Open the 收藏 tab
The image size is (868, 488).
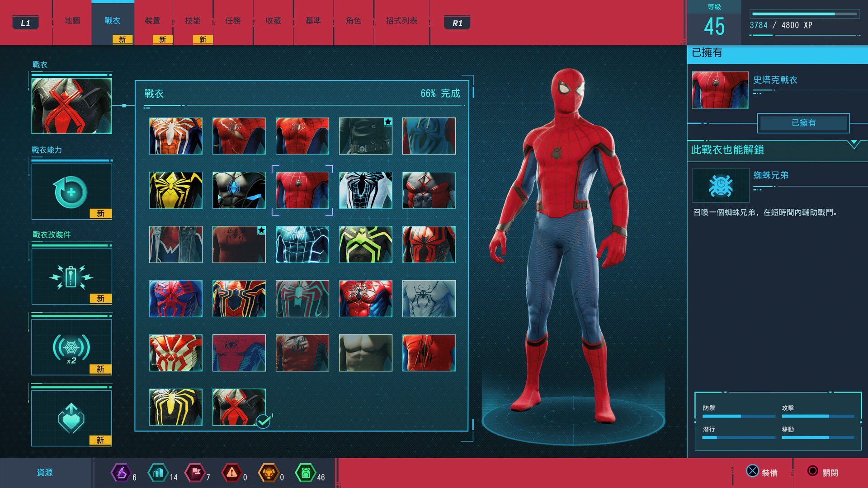click(273, 21)
